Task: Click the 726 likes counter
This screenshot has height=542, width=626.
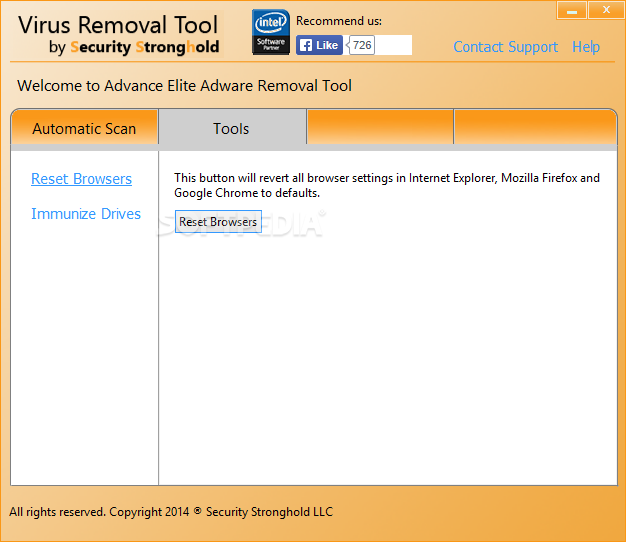Action: click(x=362, y=45)
